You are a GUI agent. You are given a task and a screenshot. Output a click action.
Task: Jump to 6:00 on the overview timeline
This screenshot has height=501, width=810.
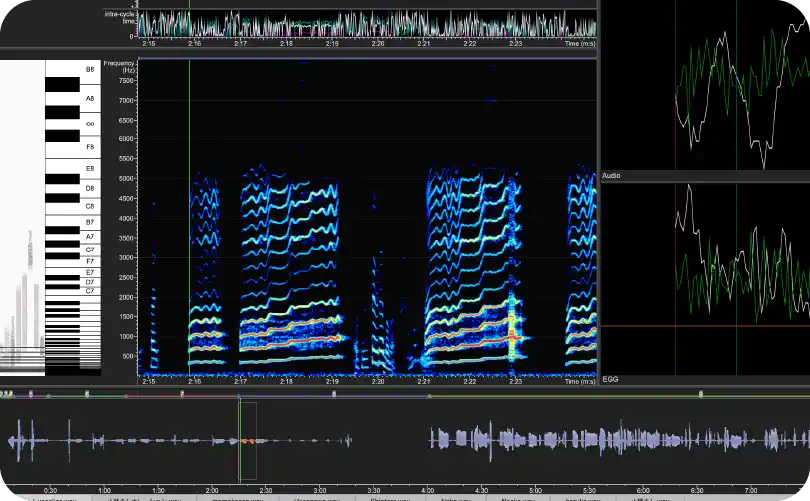(x=643, y=490)
